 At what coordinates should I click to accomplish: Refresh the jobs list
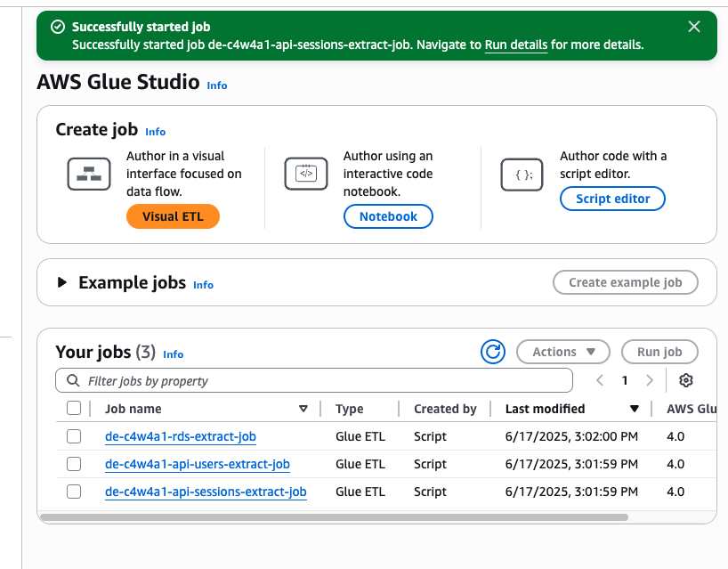(x=492, y=352)
